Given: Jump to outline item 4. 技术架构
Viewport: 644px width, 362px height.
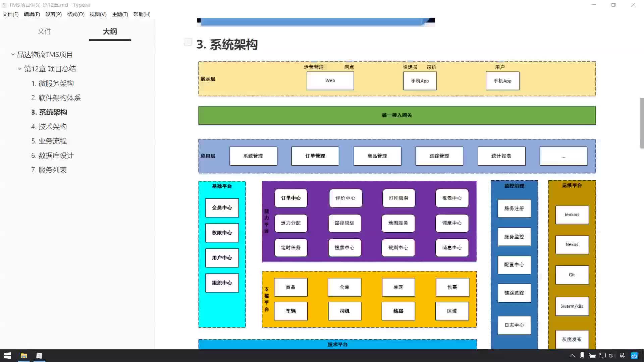Looking at the screenshot, I should (x=49, y=126).
